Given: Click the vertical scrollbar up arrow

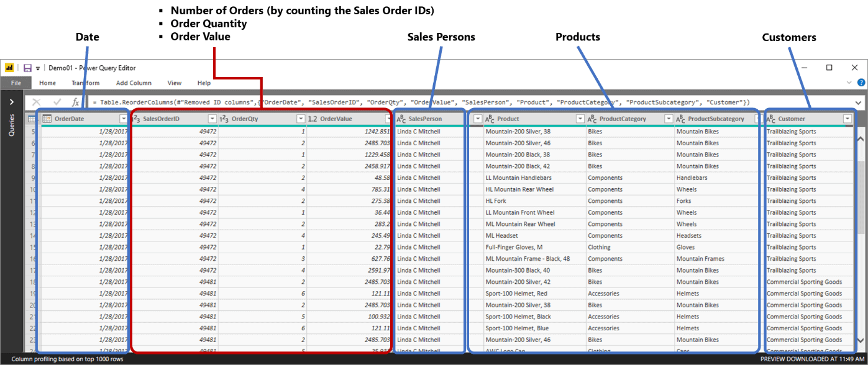Looking at the screenshot, I should point(861,138).
